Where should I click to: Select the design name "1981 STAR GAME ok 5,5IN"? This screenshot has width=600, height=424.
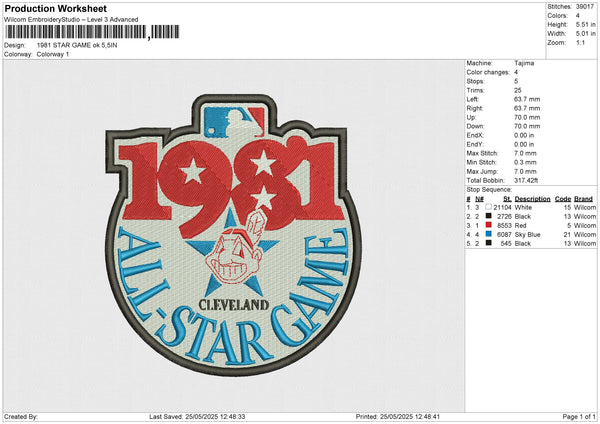[x=77, y=45]
